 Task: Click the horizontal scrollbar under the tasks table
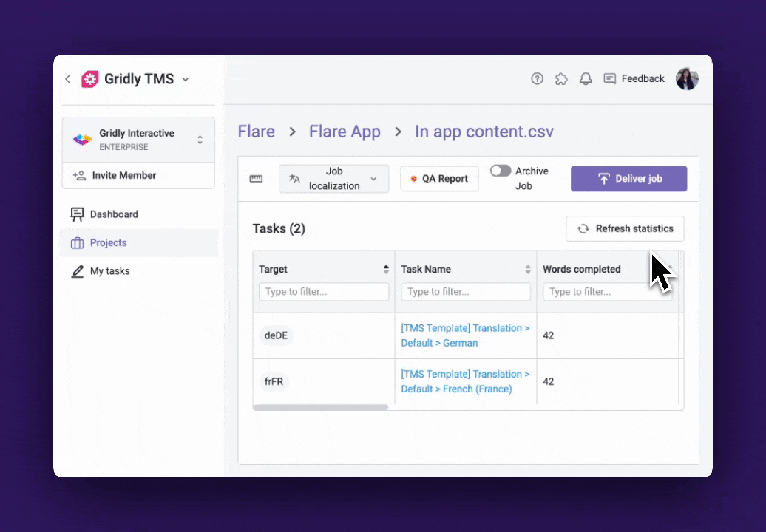320,407
